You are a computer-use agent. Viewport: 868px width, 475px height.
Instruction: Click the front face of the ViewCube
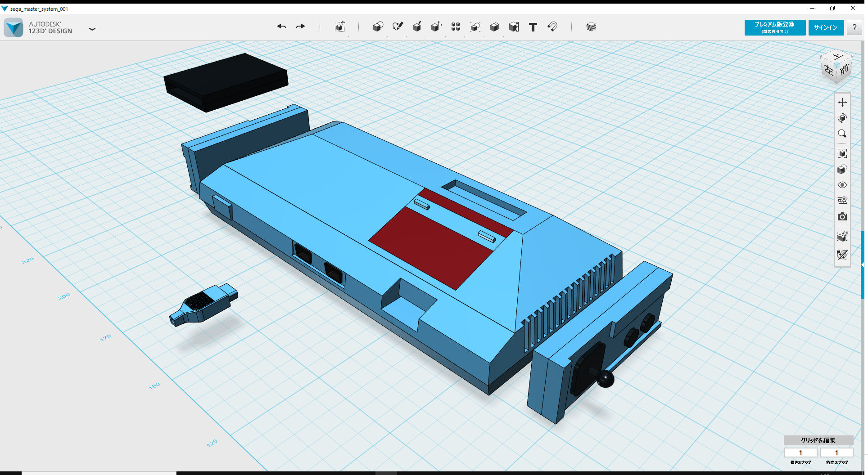843,70
